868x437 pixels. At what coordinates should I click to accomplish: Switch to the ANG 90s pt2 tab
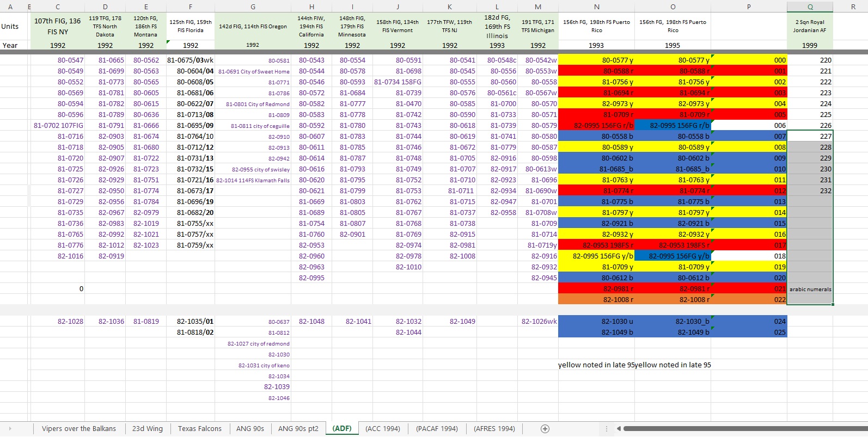tap(298, 429)
